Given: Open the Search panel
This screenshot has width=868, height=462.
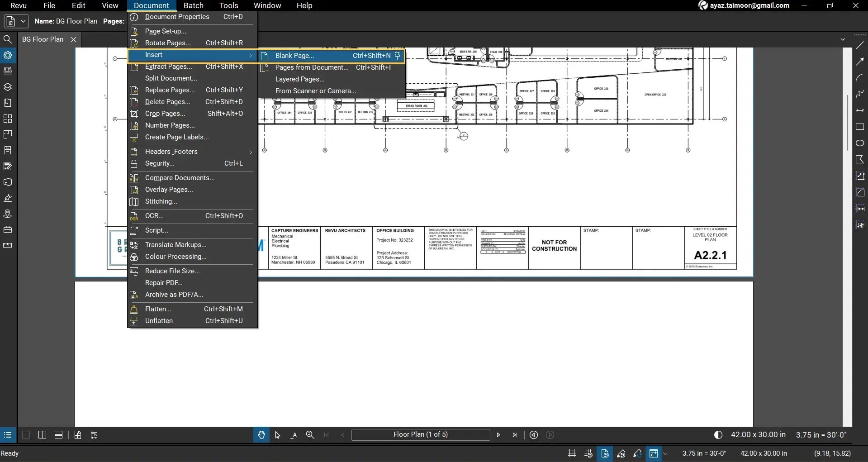Looking at the screenshot, I should tap(8, 39).
